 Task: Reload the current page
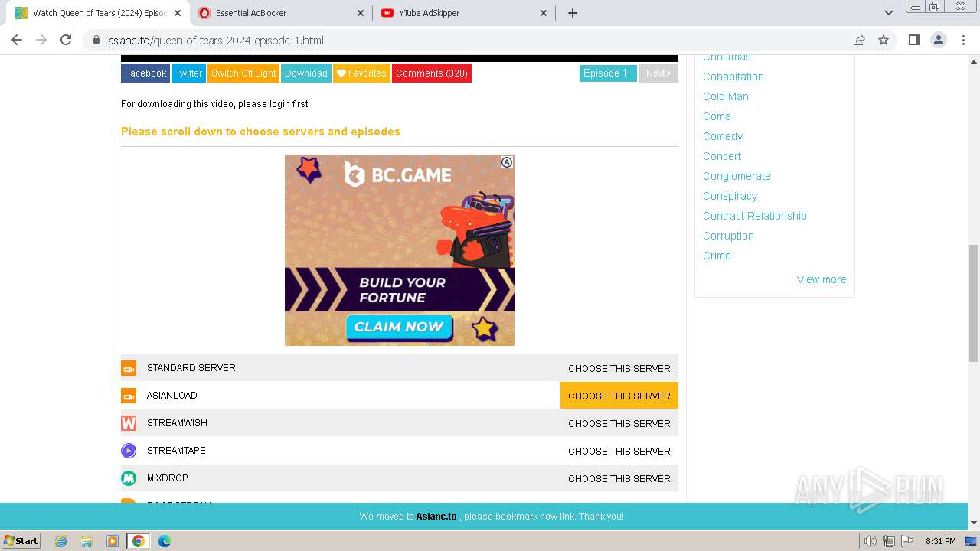point(66,40)
